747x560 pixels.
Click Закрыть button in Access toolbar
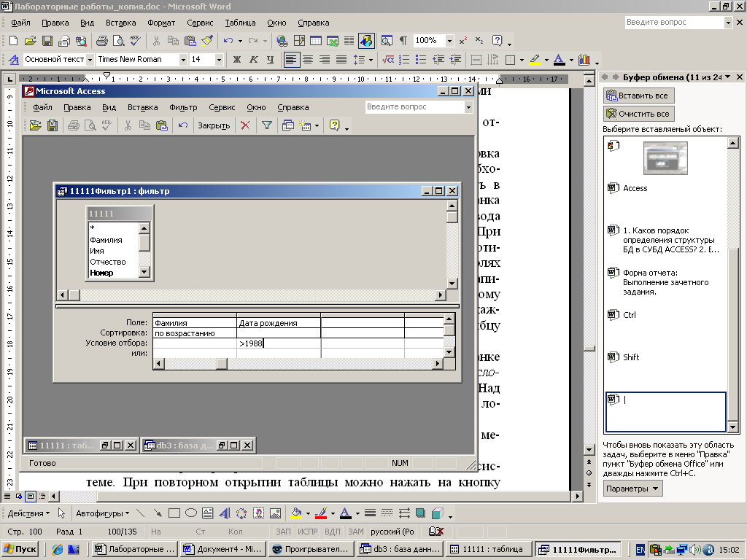click(214, 125)
